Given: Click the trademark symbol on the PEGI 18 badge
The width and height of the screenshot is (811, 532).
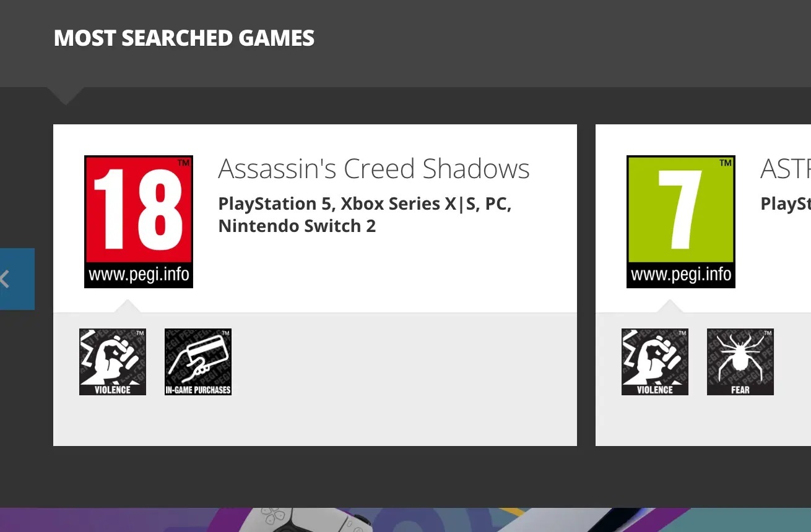Looking at the screenshot, I should 183,162.
